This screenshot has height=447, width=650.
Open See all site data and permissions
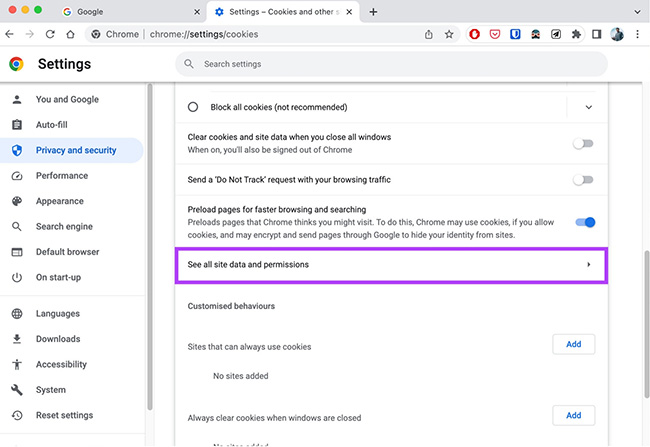click(x=391, y=265)
